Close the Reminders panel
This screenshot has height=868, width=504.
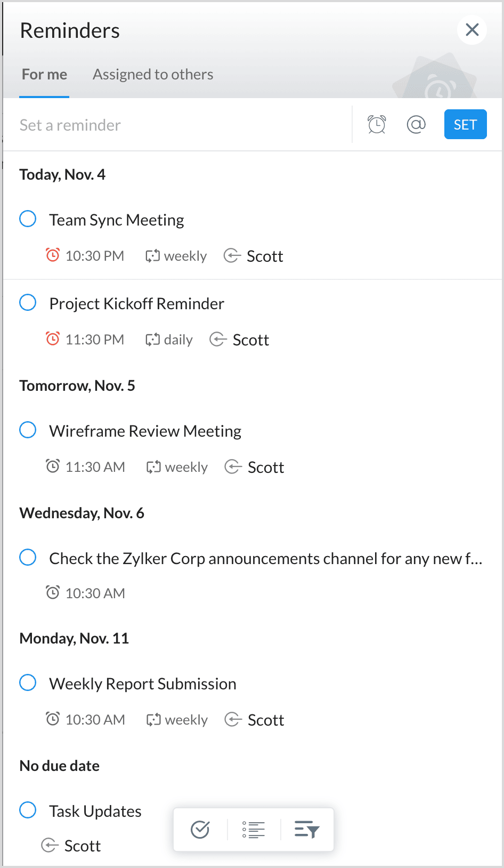click(472, 30)
